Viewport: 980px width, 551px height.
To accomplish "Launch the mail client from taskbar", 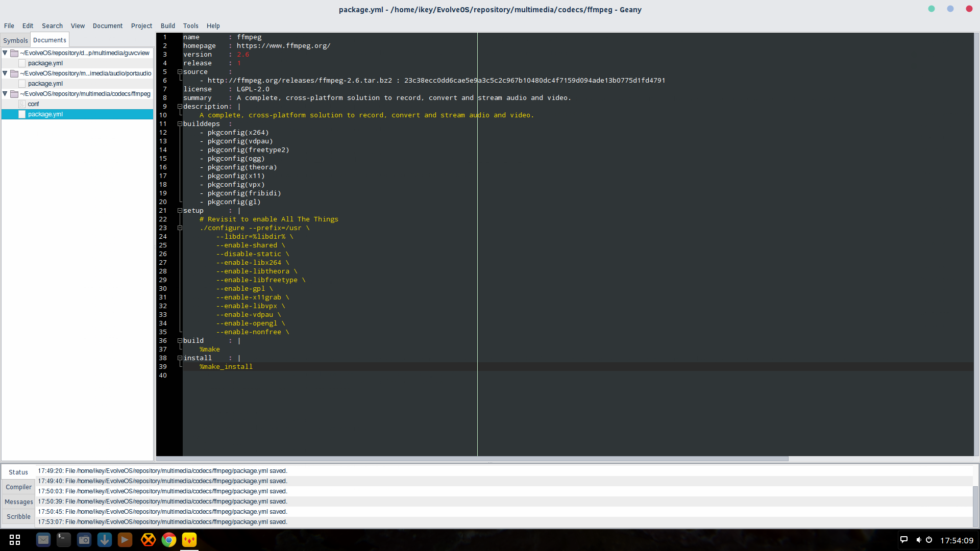I will tap(43, 540).
